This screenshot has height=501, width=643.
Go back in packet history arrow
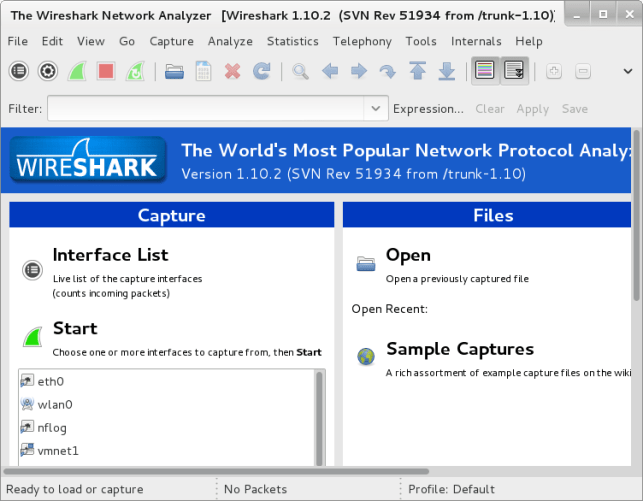(330, 71)
